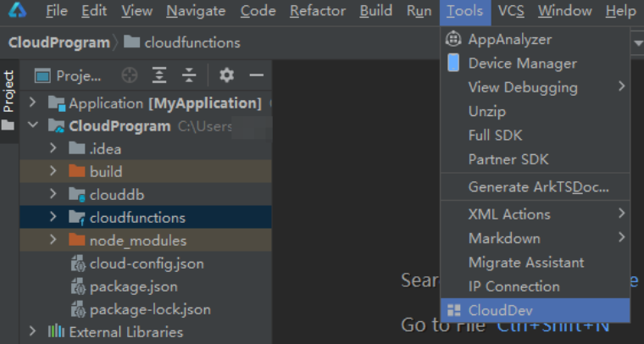Open Project panel settings gear
Image resolution: width=644 pixels, height=344 pixels.
tap(226, 75)
